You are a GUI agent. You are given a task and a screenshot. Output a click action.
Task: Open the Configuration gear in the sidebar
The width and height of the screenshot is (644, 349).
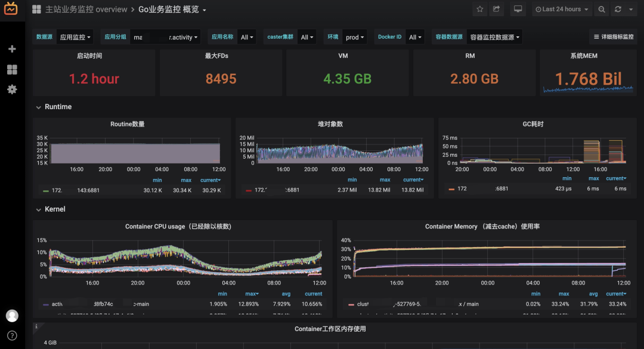click(x=12, y=89)
